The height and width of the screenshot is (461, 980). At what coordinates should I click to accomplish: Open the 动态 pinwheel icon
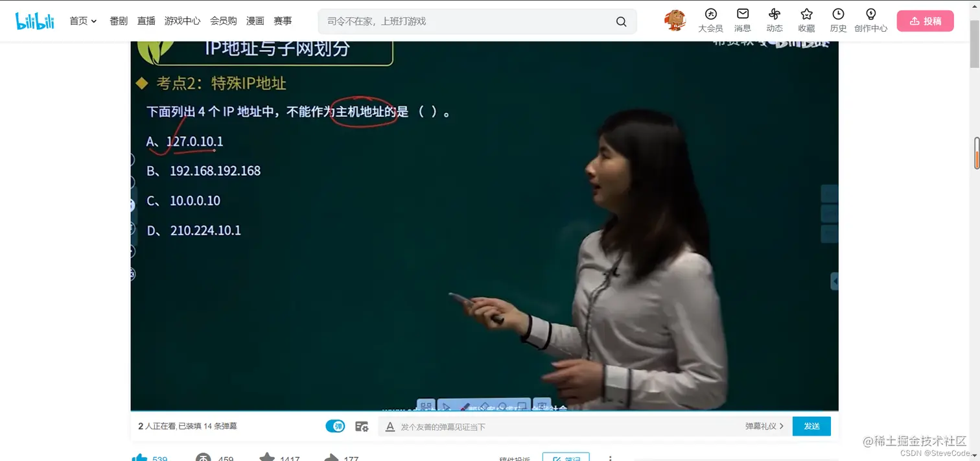(774, 14)
